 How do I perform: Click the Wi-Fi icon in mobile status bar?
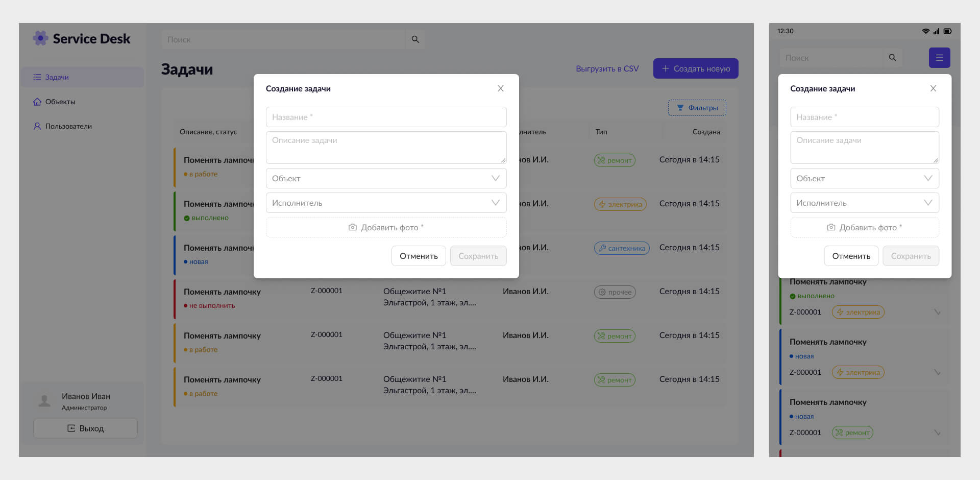tap(925, 31)
